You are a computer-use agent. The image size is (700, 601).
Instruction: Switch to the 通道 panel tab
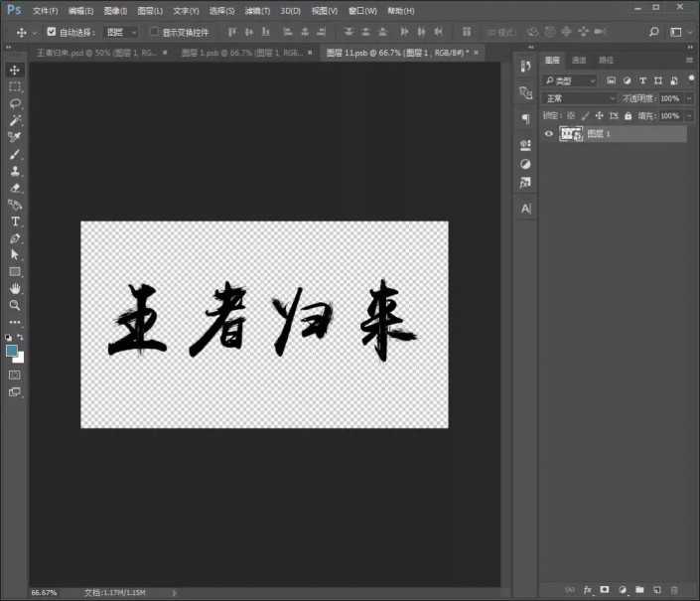click(579, 61)
